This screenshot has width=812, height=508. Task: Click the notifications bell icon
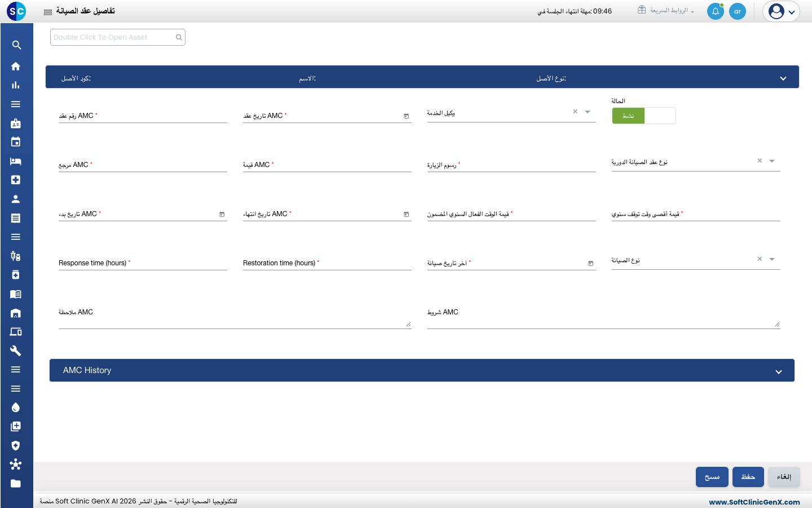click(x=716, y=11)
